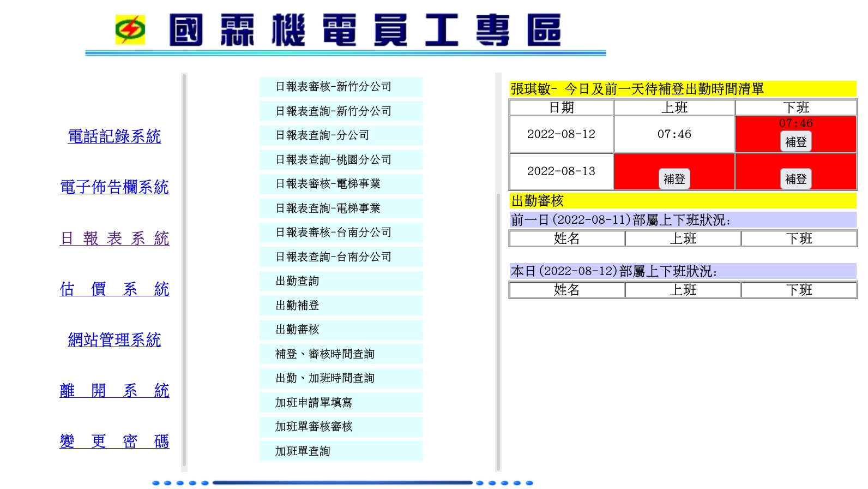Open 加班單審核審核 menu item
Viewport: 868px width, 489px height.
[341, 427]
